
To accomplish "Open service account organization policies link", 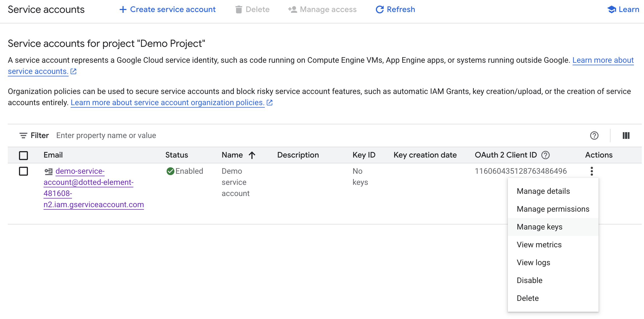I will [x=167, y=103].
